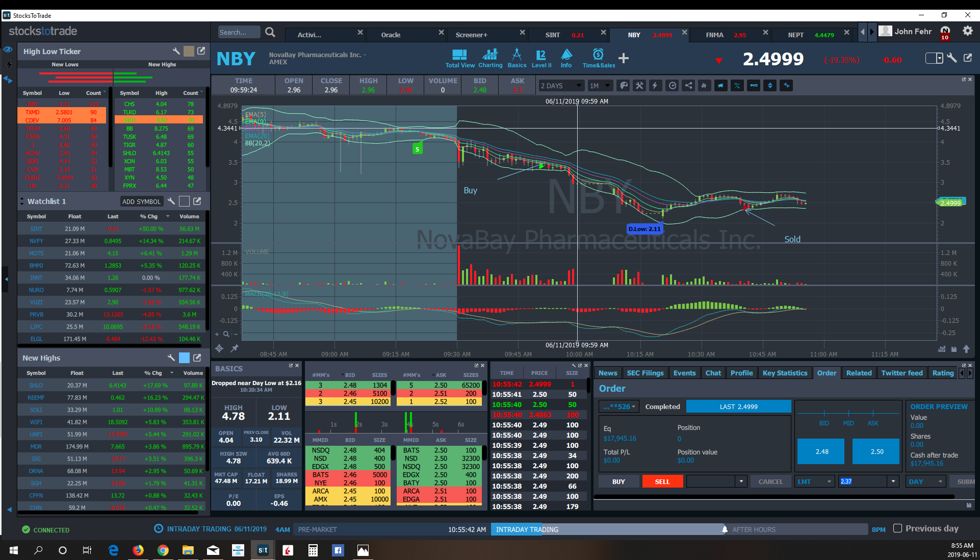Image resolution: width=980 pixels, height=560 pixels.
Task: Click the ADD SYMBOL button
Action: pos(141,201)
